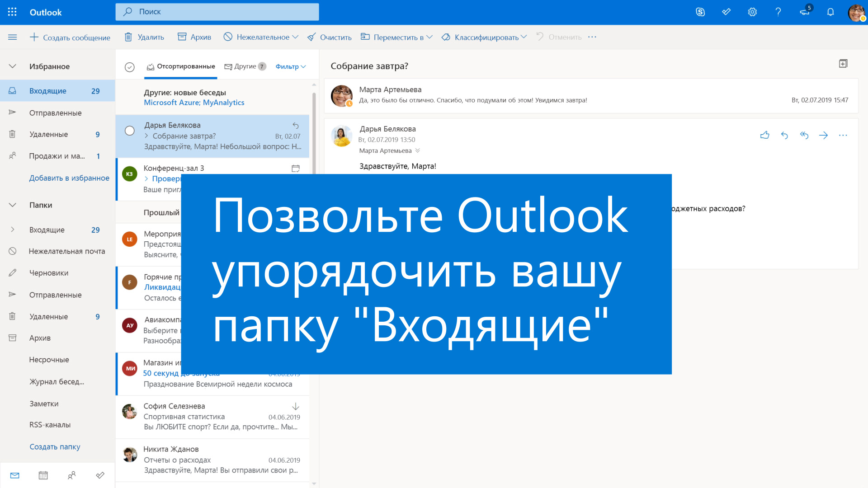Open the app launcher grid
The image size is (868, 488).
coord(12,12)
